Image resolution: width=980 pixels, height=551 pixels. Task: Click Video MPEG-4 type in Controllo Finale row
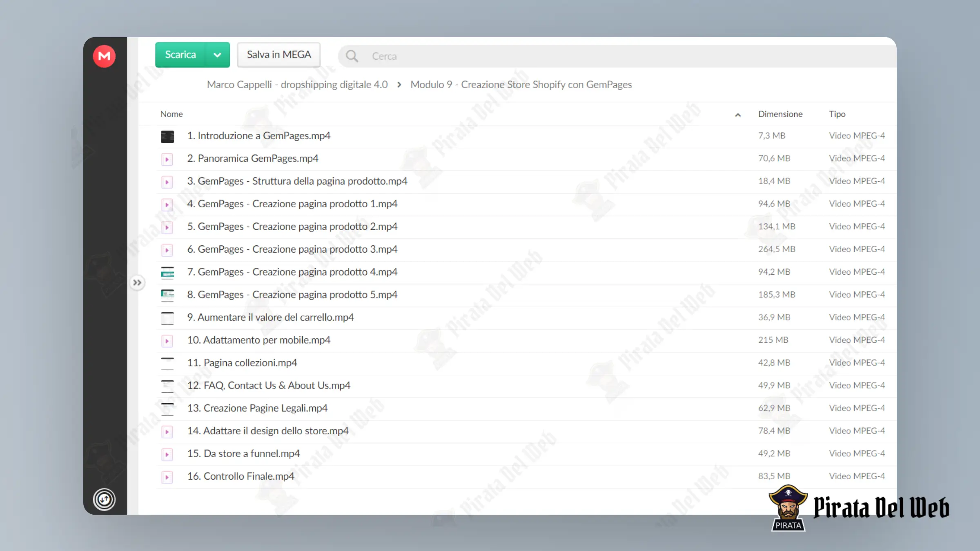[x=857, y=476]
